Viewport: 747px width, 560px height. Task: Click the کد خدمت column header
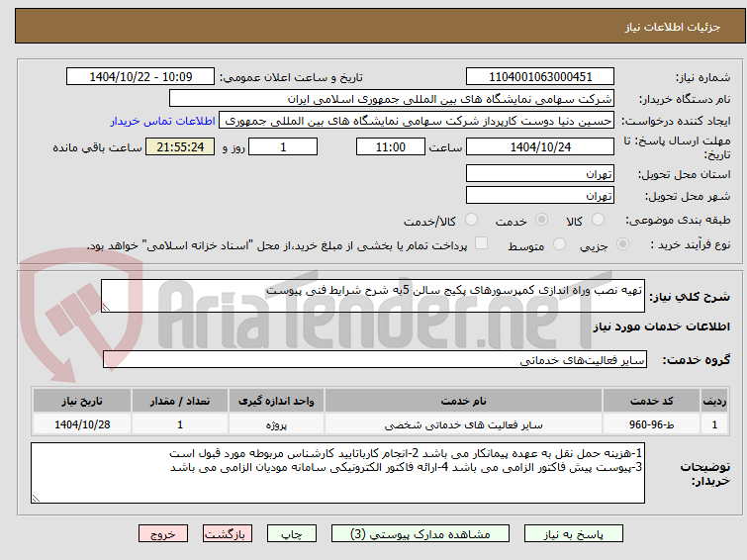[x=651, y=401]
